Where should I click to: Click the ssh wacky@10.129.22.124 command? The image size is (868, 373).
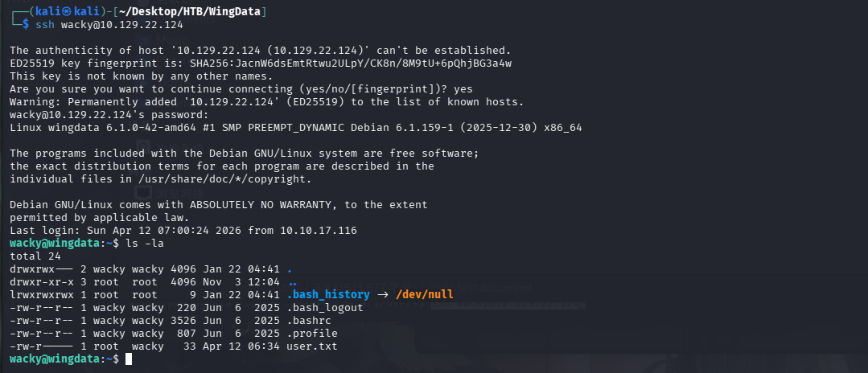tap(109, 25)
